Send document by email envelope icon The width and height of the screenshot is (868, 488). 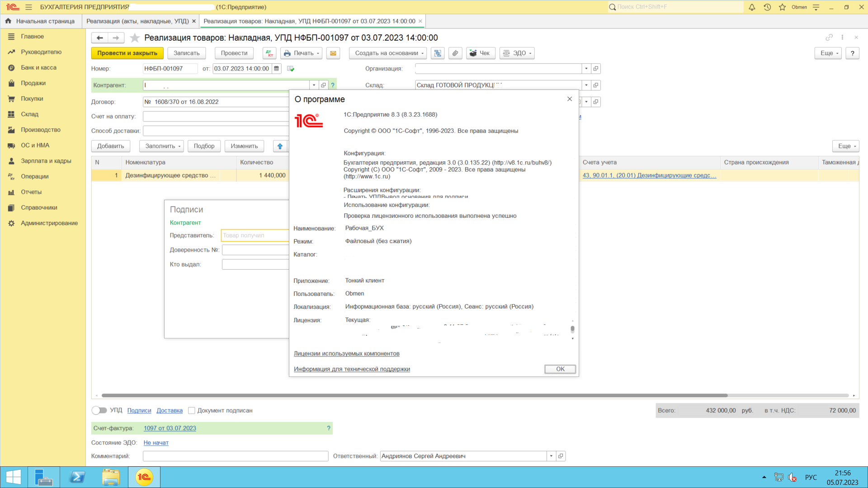[x=333, y=53]
